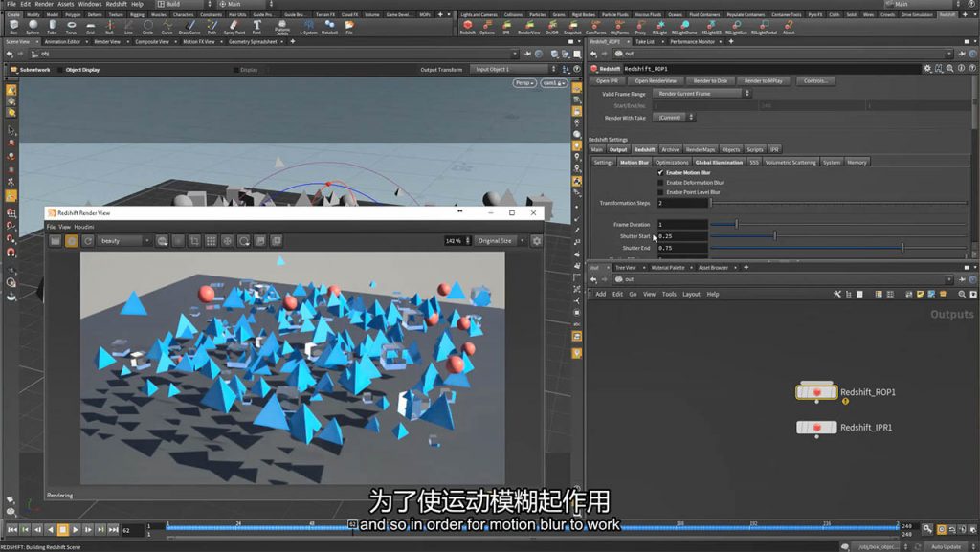Click the Redshift_ROP1 node
This screenshot has height=552, width=980.
pos(816,392)
